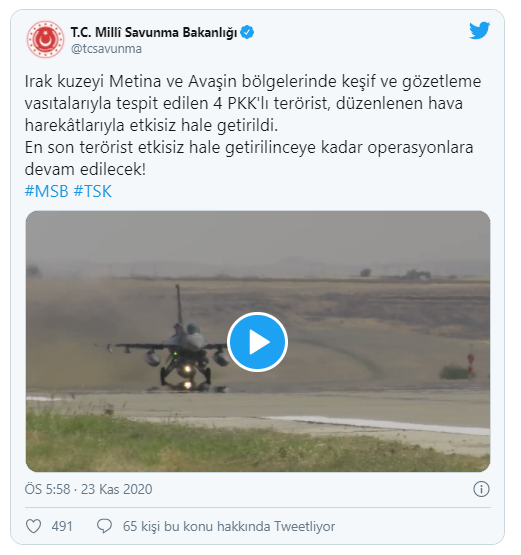Like the tweet with the heart icon
This screenshot has height=555, width=521.
coord(34,526)
